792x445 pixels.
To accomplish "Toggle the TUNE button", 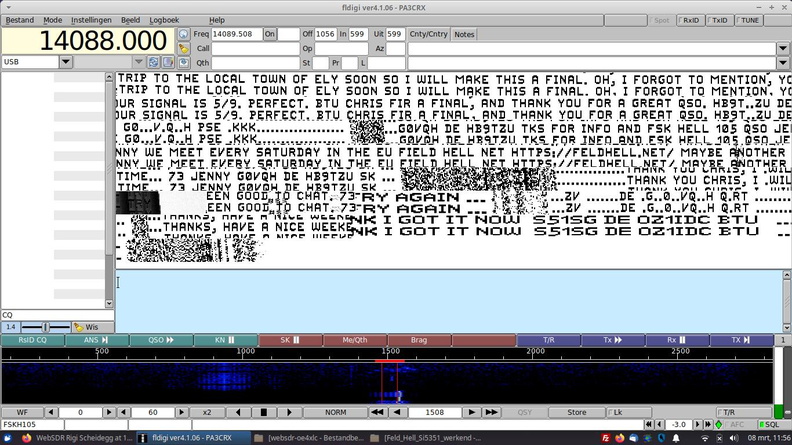I will point(748,20).
